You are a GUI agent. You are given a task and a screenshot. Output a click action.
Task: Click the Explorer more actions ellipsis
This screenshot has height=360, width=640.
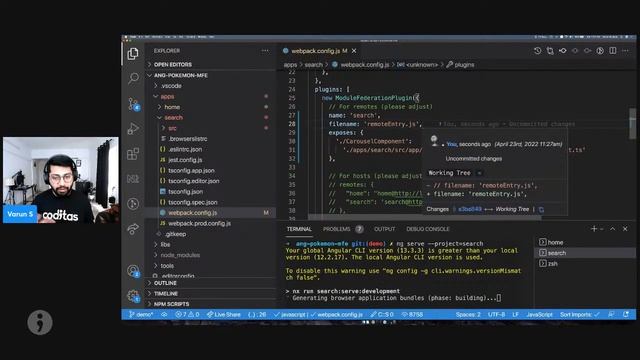265,51
